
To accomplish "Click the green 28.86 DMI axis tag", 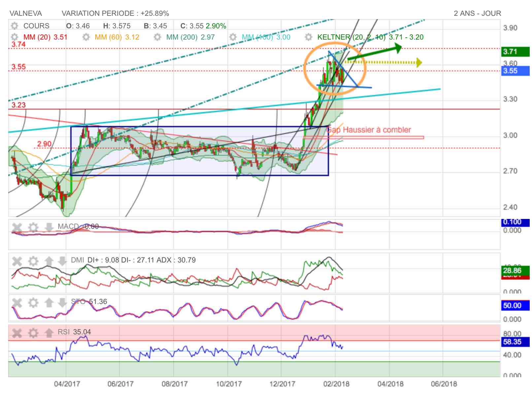I will (515, 271).
